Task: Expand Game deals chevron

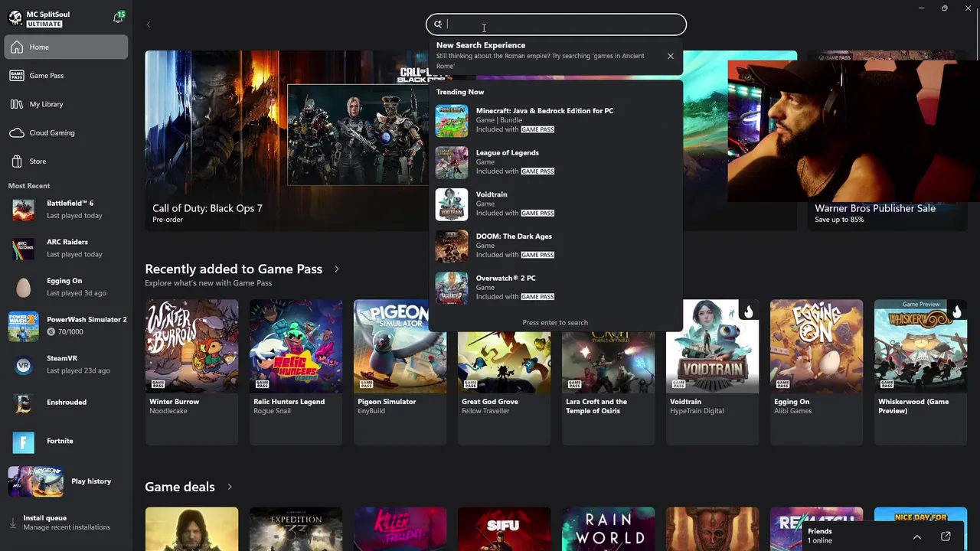Action: point(229,487)
